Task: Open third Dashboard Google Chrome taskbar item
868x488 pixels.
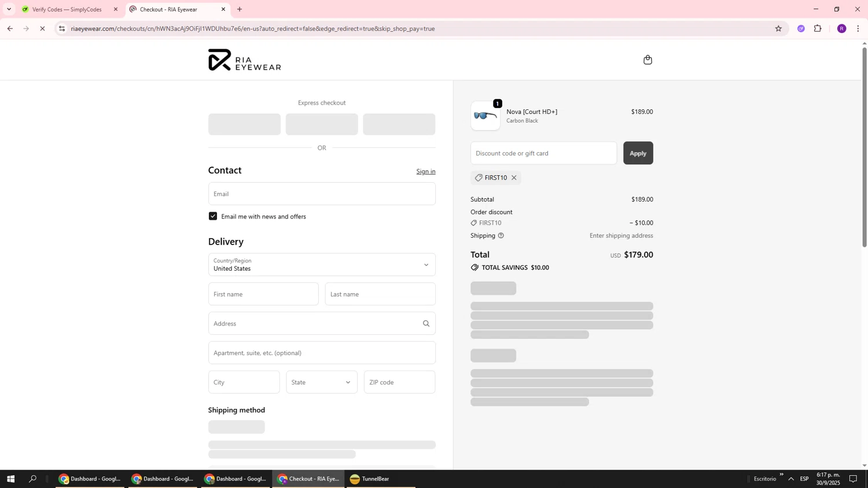Action: (236, 479)
